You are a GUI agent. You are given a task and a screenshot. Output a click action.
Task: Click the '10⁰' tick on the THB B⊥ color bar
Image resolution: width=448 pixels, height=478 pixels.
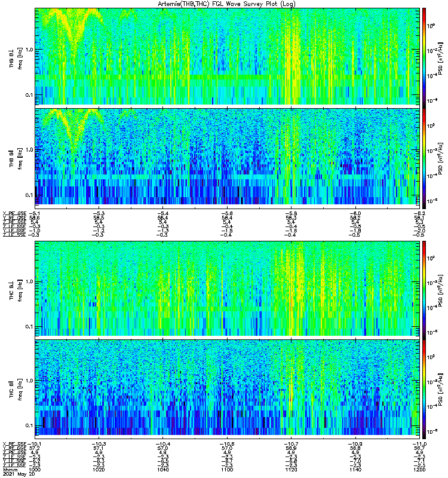pos(431,26)
